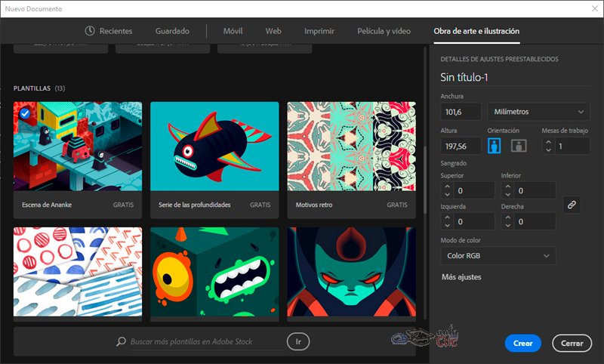Screen dimensions: 604x364
Task: Decrease Mesas de trabajo count
Action: [549, 150]
